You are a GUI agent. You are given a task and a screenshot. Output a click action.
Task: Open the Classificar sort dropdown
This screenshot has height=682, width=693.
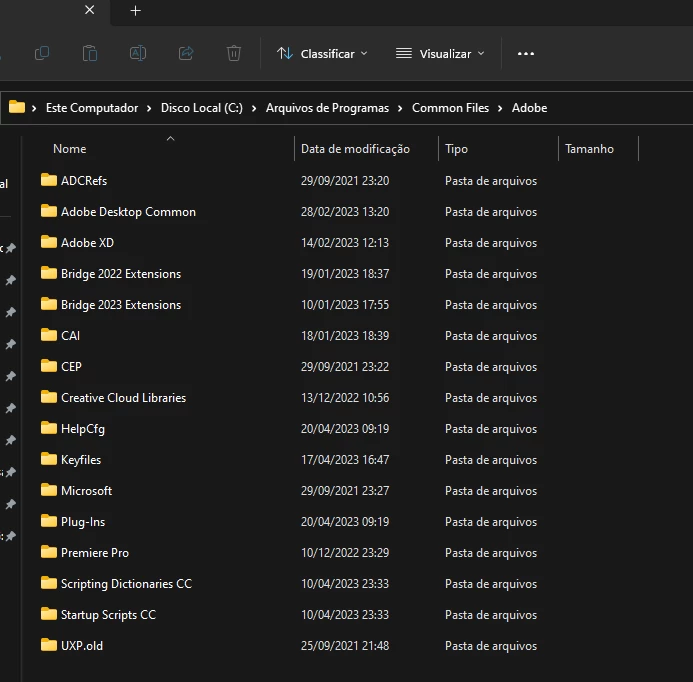(322, 54)
